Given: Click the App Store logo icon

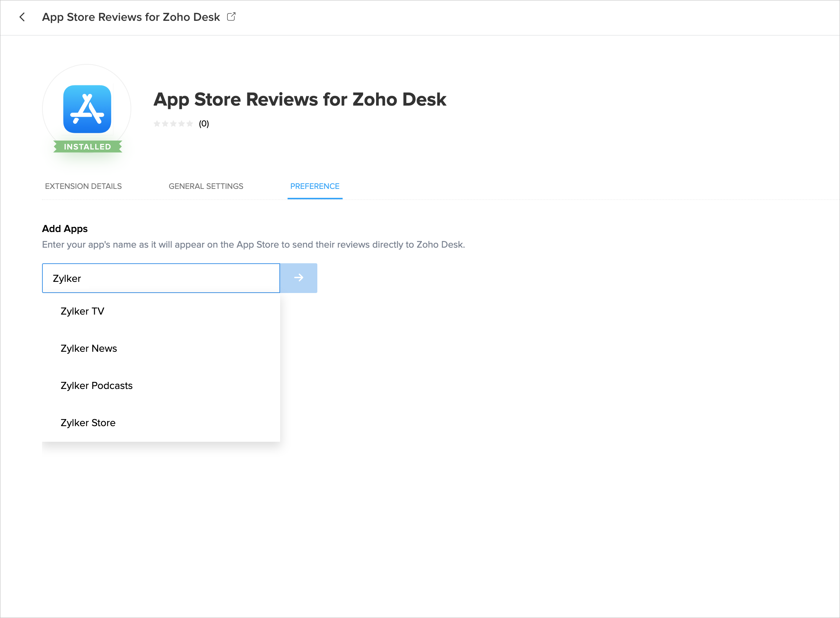Looking at the screenshot, I should tap(87, 109).
